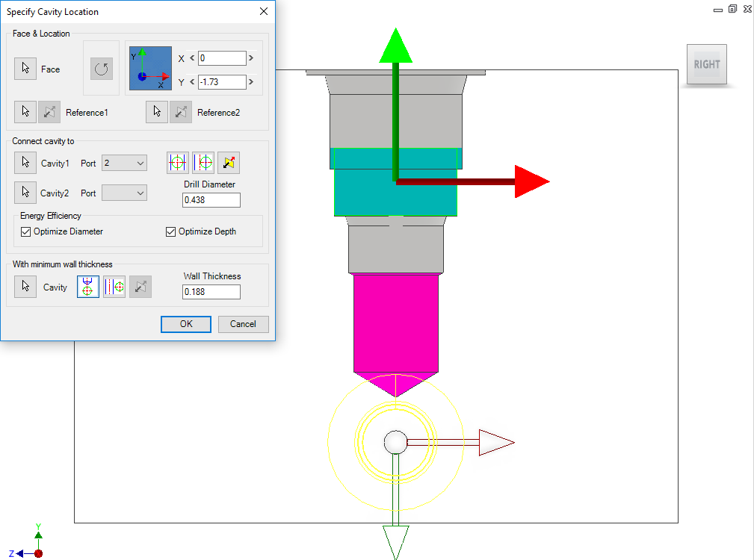754x560 pixels.
Task: Click the RIGHT view orientation button
Action: (705, 64)
